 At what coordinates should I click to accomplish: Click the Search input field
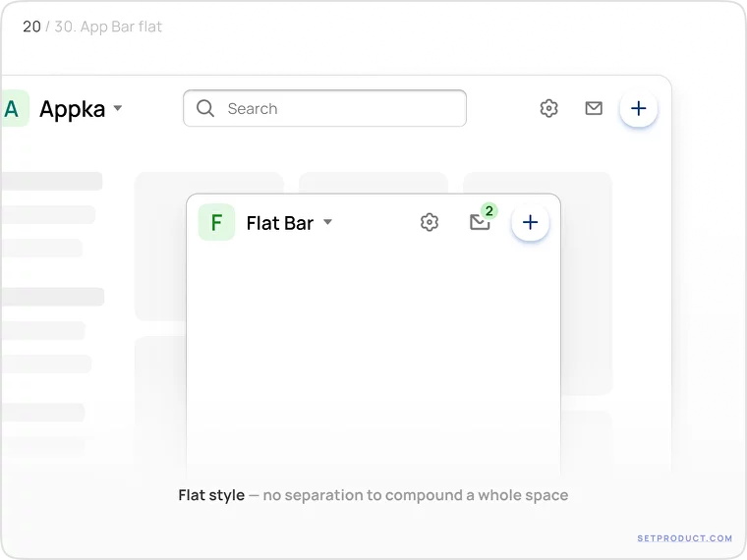pos(334,109)
